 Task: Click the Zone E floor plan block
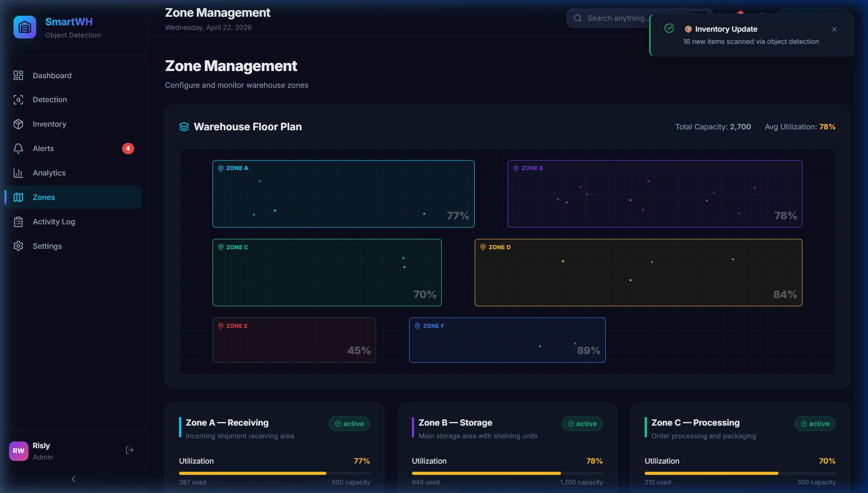(x=294, y=340)
